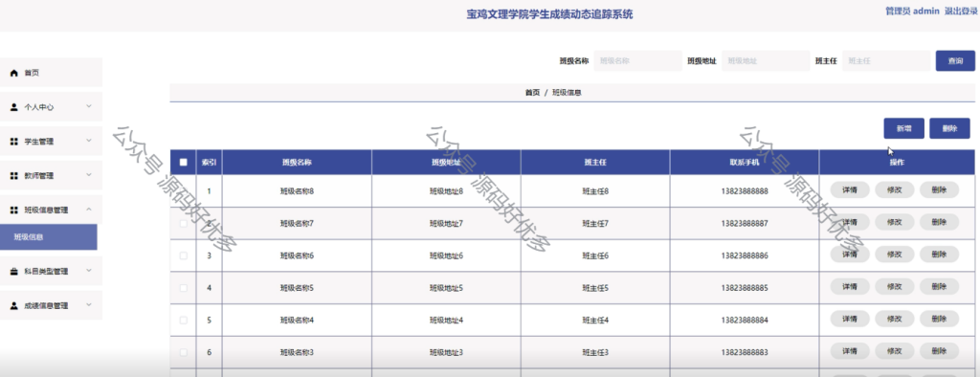Click the 删除 button above the table

coord(949,128)
